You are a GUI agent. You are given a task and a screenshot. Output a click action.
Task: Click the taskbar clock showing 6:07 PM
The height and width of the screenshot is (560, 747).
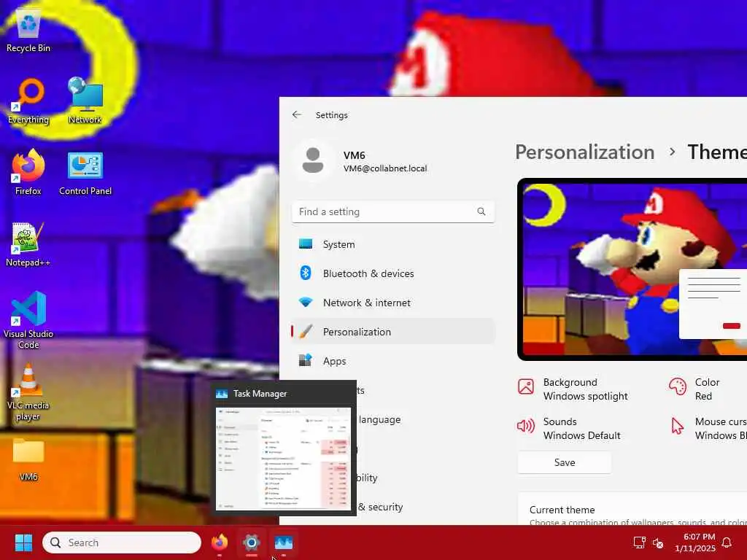coord(695,542)
